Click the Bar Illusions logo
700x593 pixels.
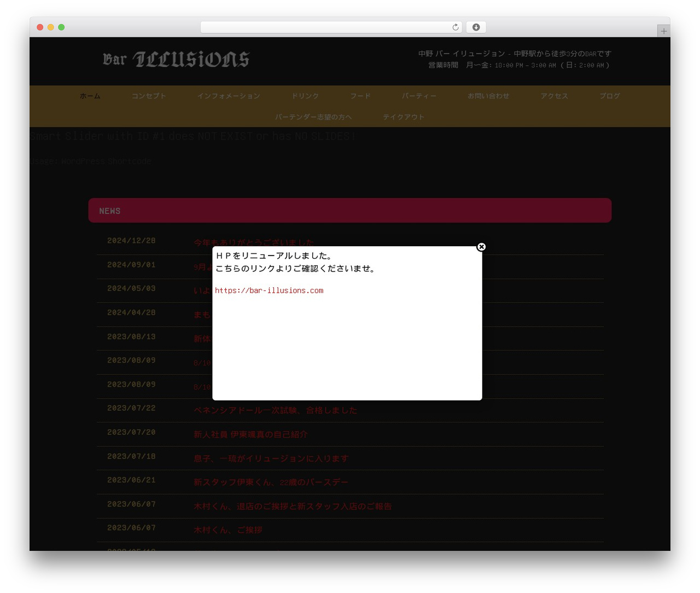pos(176,59)
